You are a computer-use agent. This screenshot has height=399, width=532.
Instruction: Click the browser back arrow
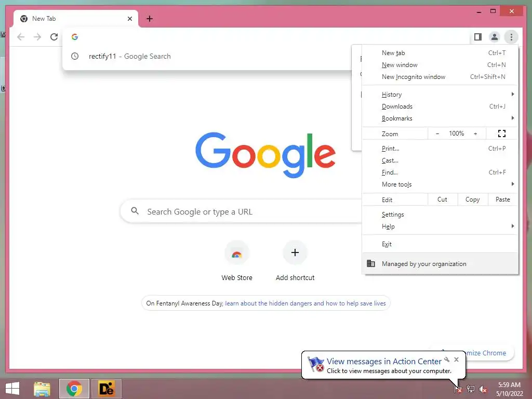tap(21, 37)
